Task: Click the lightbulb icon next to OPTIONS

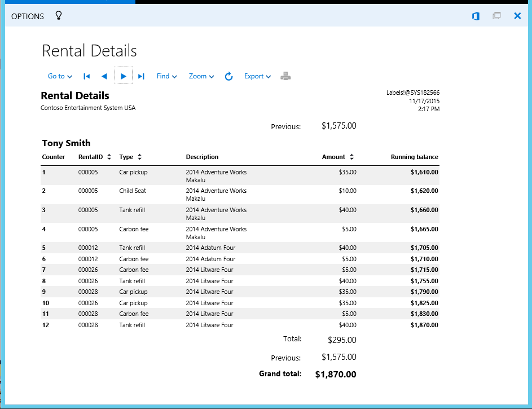Action: [x=58, y=16]
